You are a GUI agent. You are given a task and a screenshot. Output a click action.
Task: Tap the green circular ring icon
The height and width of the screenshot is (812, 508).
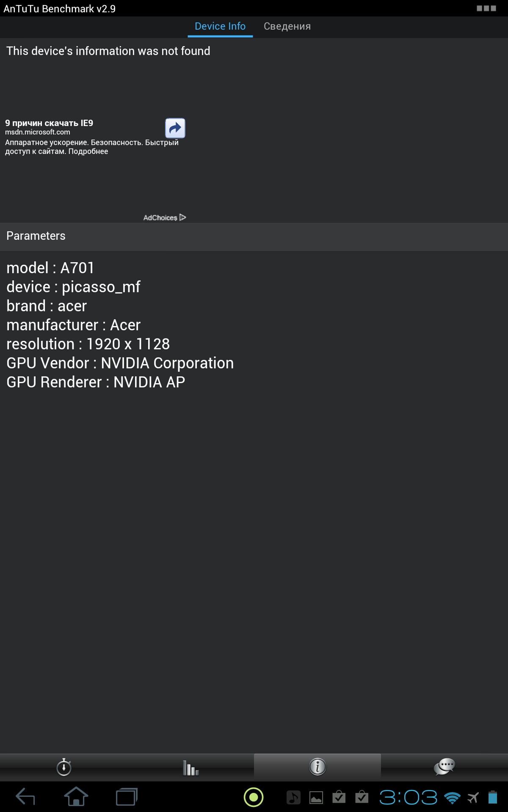pyautogui.click(x=254, y=797)
